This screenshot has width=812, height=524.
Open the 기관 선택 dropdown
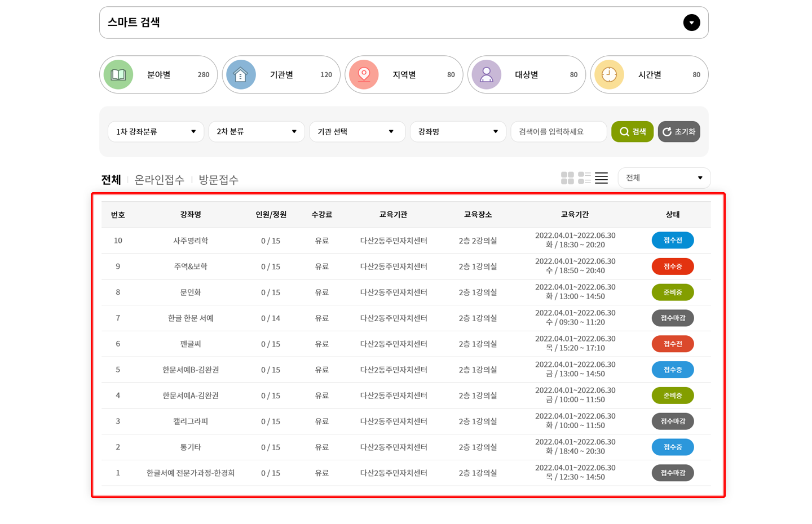357,132
